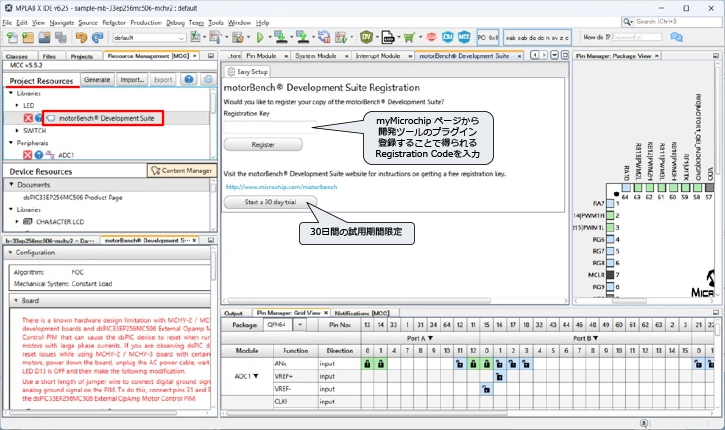Image resolution: width=725 pixels, height=430 pixels.
Task: Click the Start a 30 day trial button
Action: 268,201
